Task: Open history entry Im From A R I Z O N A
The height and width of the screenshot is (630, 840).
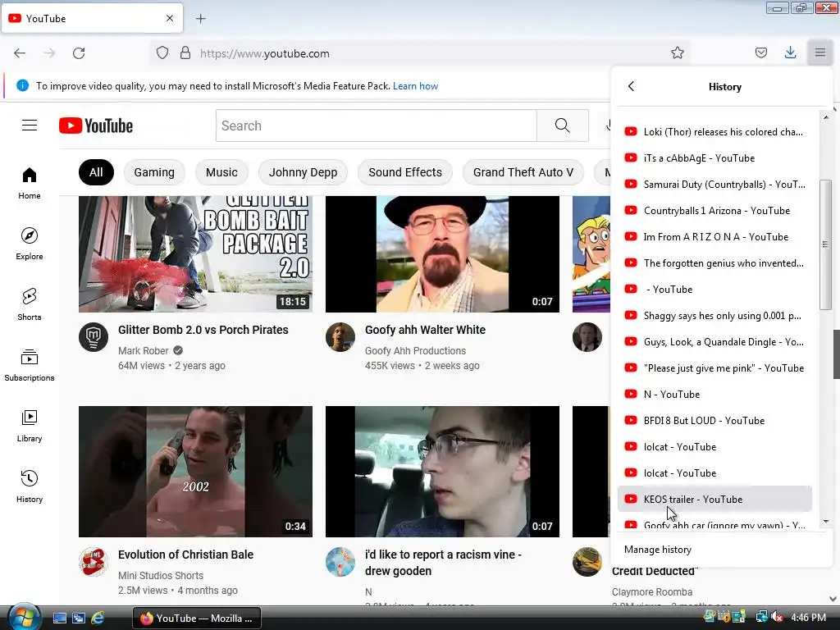Action: coord(714,237)
